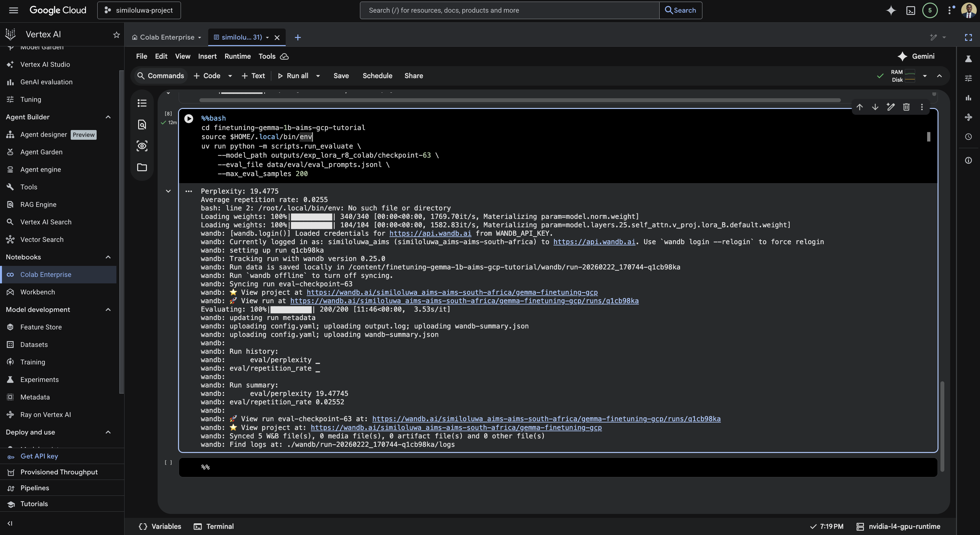Expand the RAM and Disk resources dropdown
This screenshot has height=535, width=980.
click(926, 76)
